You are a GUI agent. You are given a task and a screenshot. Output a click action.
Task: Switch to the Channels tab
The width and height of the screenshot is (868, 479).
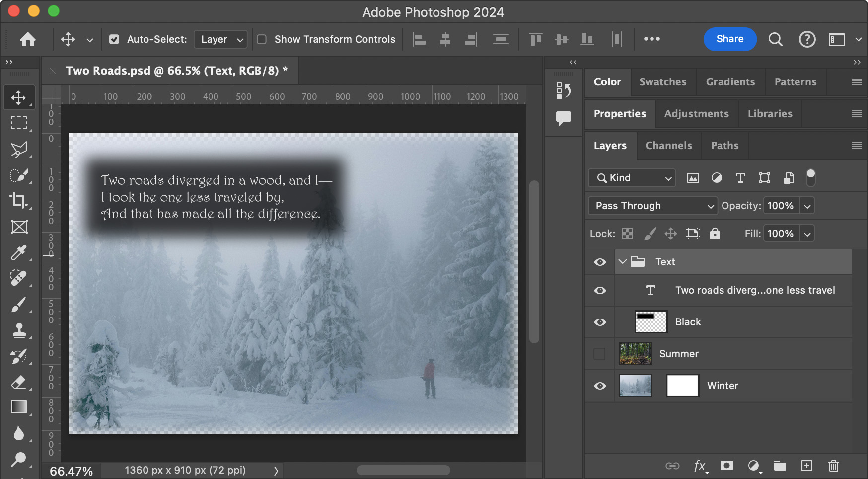(x=668, y=146)
